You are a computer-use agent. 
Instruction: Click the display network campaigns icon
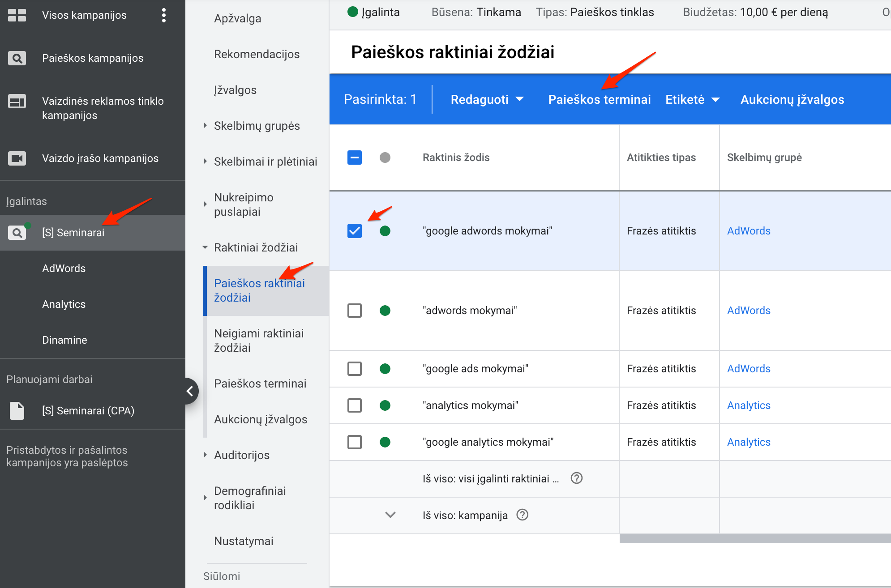coord(17,102)
